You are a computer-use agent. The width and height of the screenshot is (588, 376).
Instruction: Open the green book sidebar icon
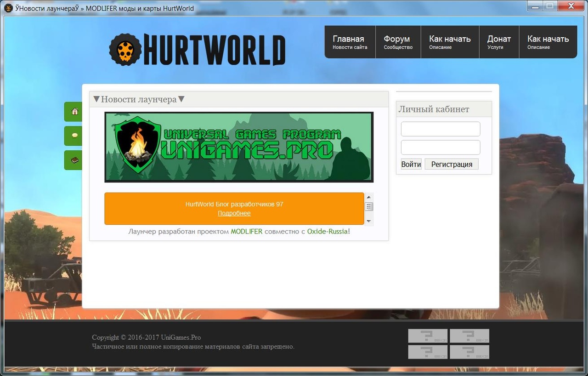coord(73,160)
